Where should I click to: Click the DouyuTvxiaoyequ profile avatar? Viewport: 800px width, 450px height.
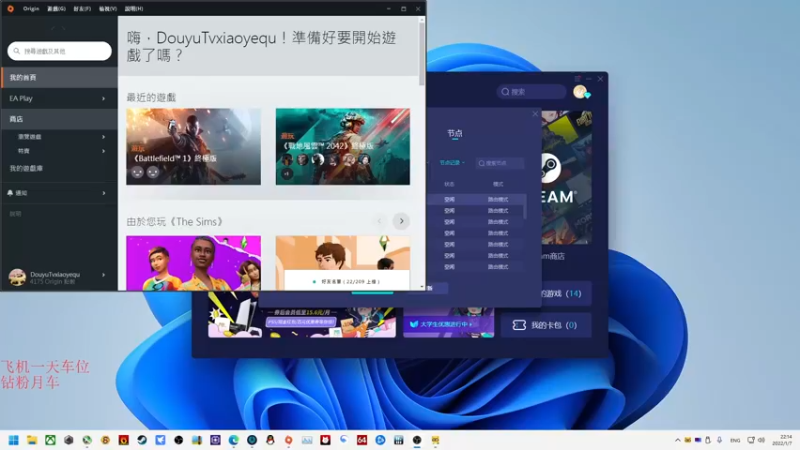point(17,277)
